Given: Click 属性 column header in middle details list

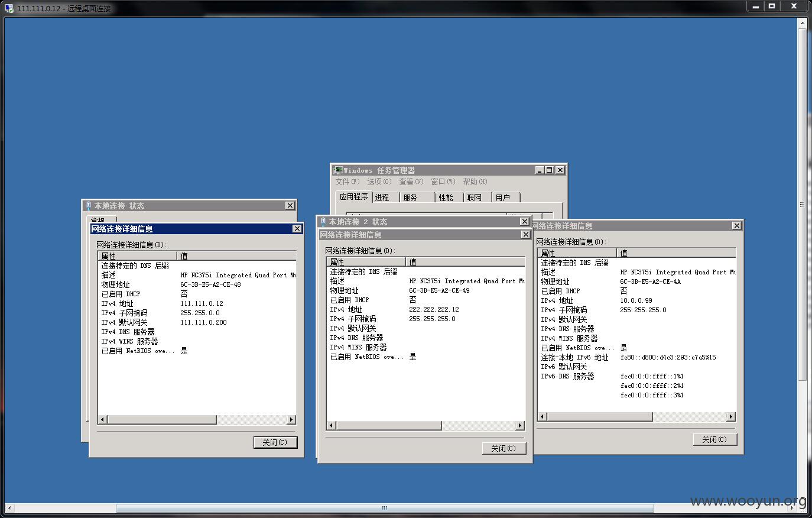Looking at the screenshot, I should point(366,262).
